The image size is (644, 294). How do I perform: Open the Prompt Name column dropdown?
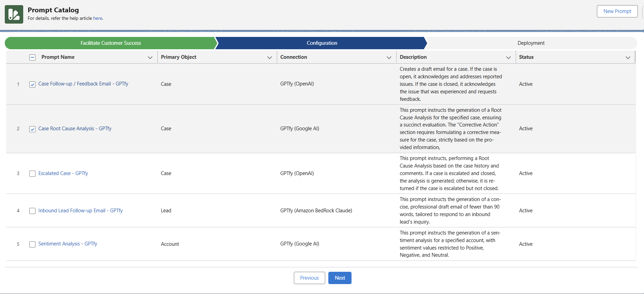click(x=150, y=57)
